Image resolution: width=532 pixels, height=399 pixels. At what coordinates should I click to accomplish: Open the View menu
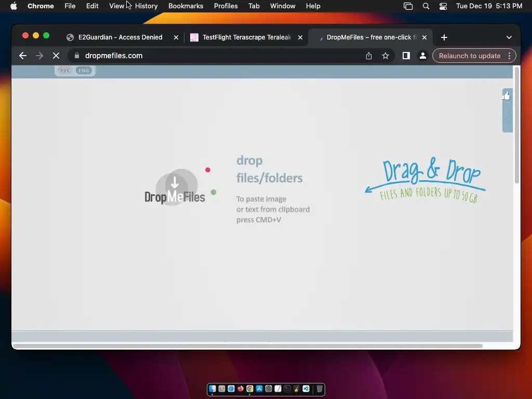coord(116,6)
